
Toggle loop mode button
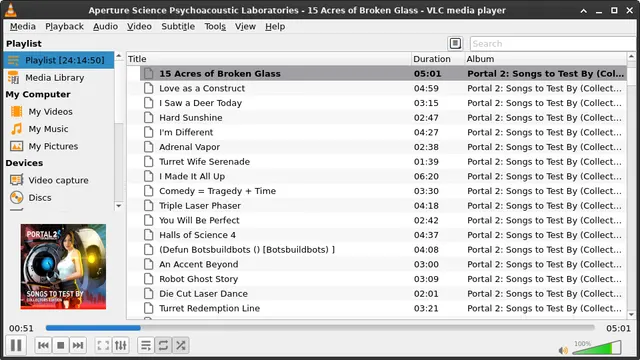coord(163,345)
